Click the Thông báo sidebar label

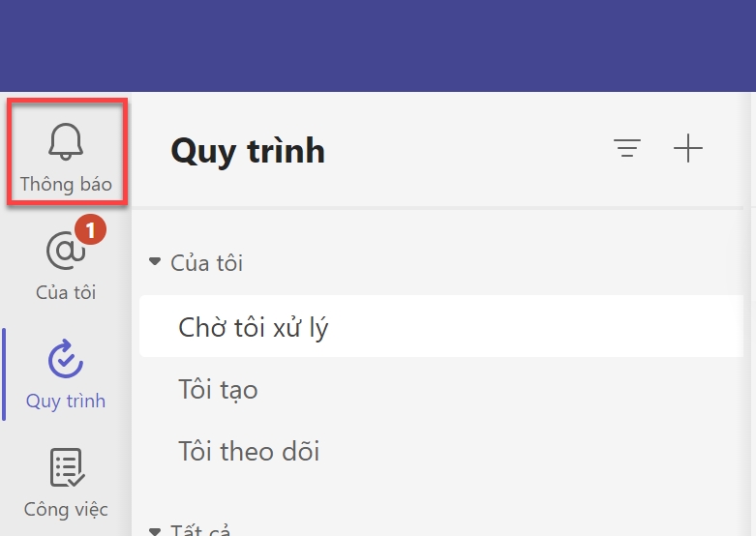click(66, 184)
